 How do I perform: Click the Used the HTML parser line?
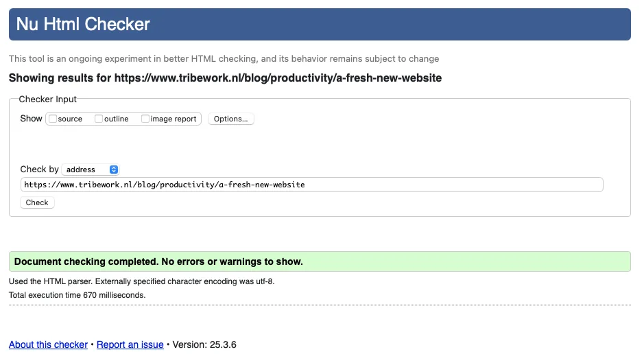[142, 281]
